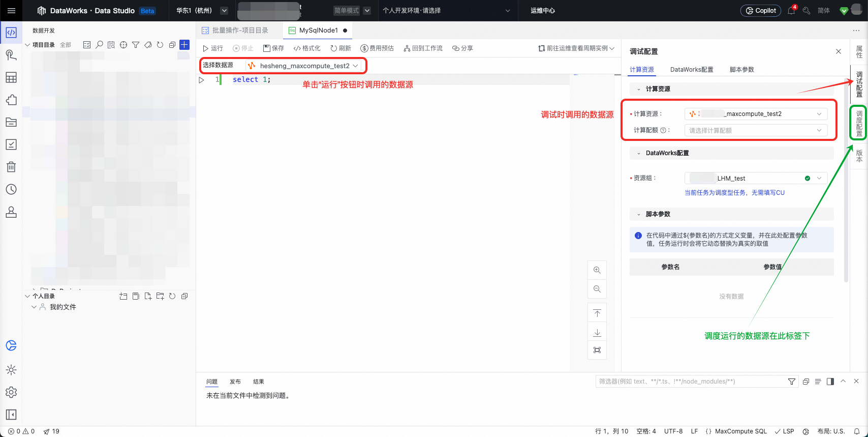Open the more options ellipsis for tabs
Viewport: 868px width, 437px height.
click(856, 31)
